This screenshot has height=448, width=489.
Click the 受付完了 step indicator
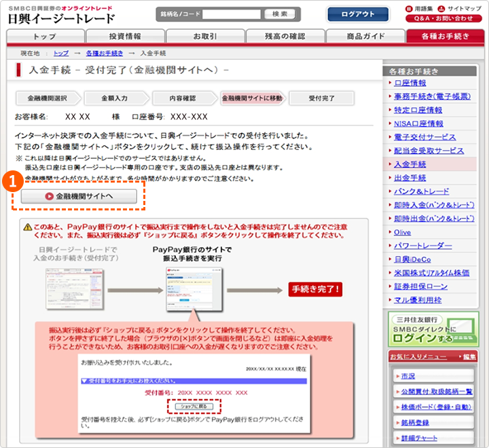click(321, 98)
